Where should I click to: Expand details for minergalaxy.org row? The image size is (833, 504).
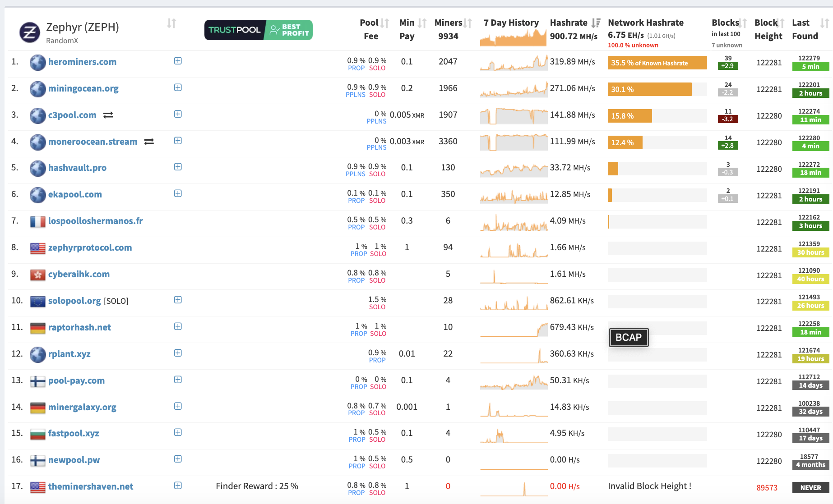178,406
